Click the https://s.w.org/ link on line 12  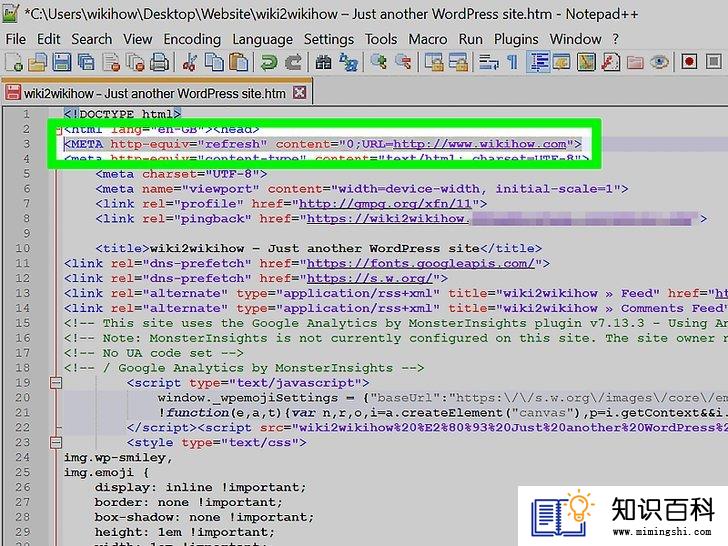coord(370,278)
